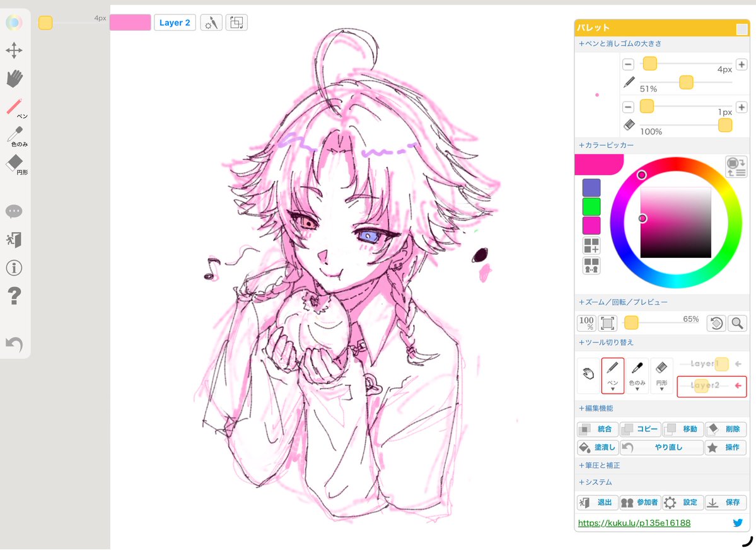Viewport: 756px width, 550px height.
Task: Click the rotate reset icon
Action: [716, 323]
